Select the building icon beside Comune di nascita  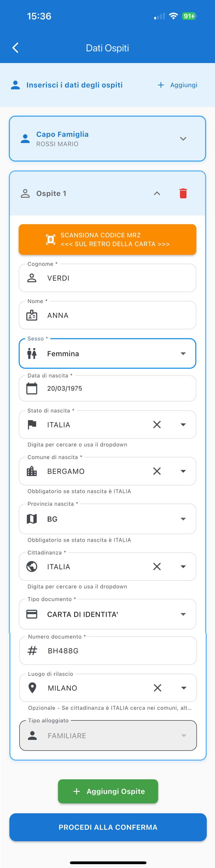(32, 471)
